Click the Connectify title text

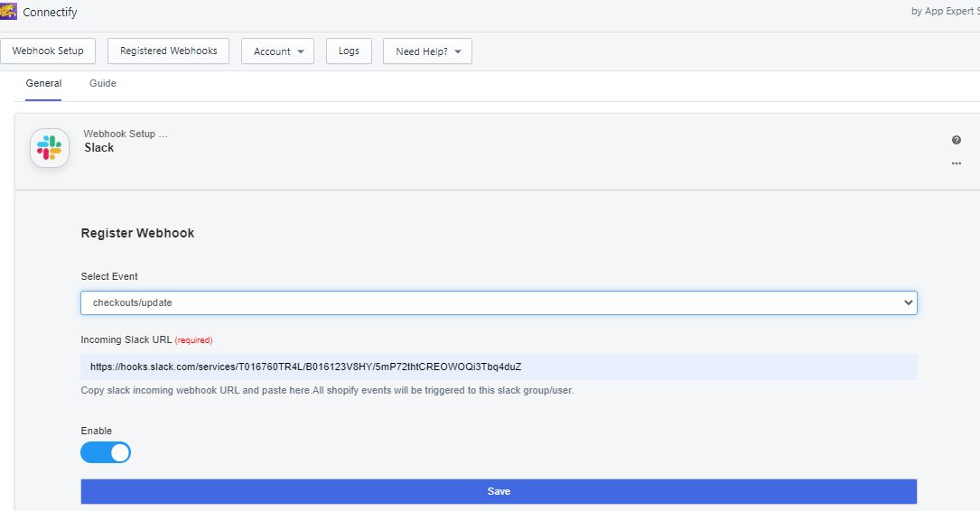pyautogui.click(x=50, y=12)
